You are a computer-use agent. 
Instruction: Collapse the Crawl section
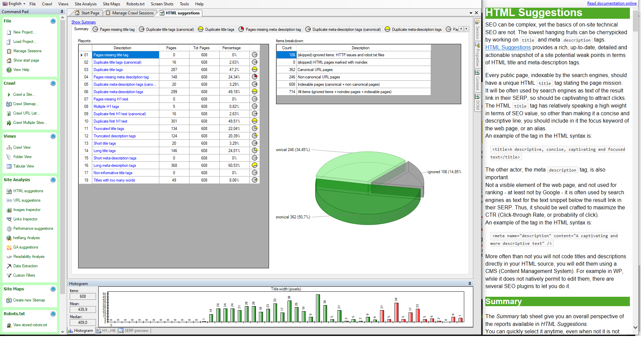(x=53, y=83)
